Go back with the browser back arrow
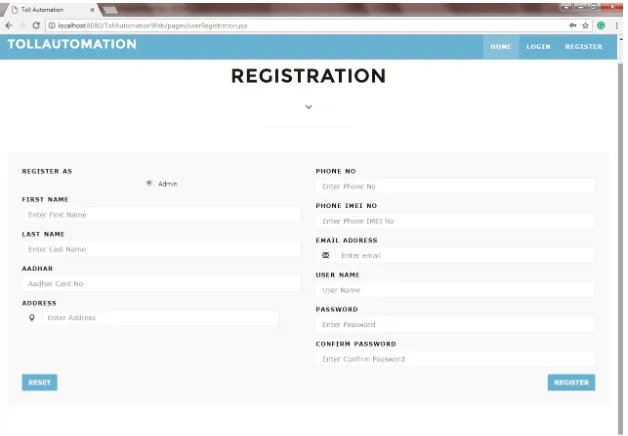The height and width of the screenshot is (436, 628). (9, 26)
